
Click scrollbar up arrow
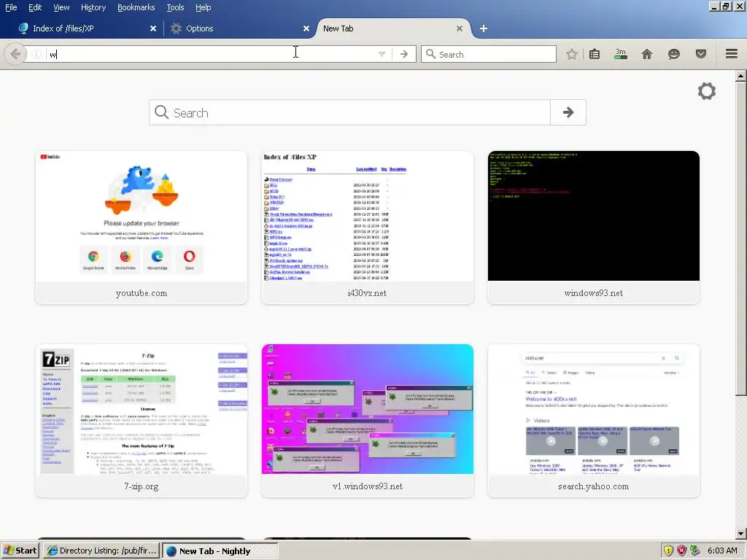[741, 76]
